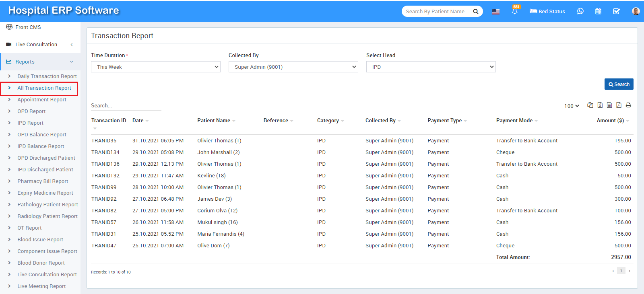Click the blue Search button
The image size is (644, 294).
pos(619,84)
